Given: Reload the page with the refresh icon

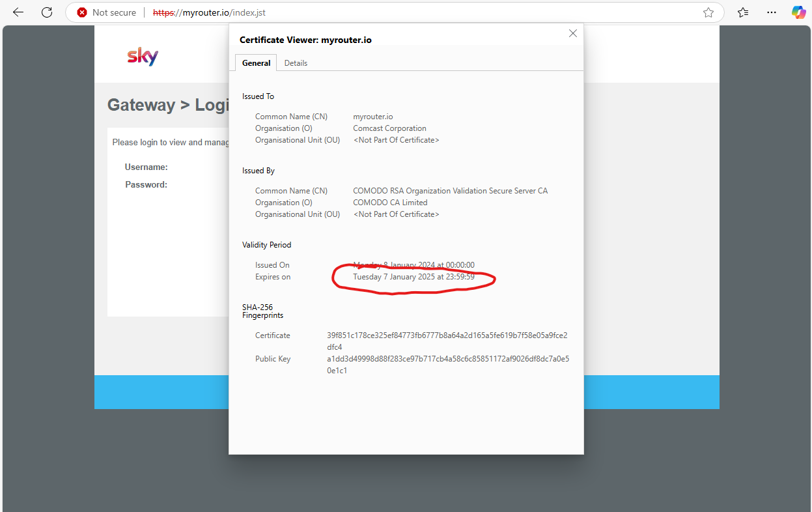Looking at the screenshot, I should click(47, 12).
